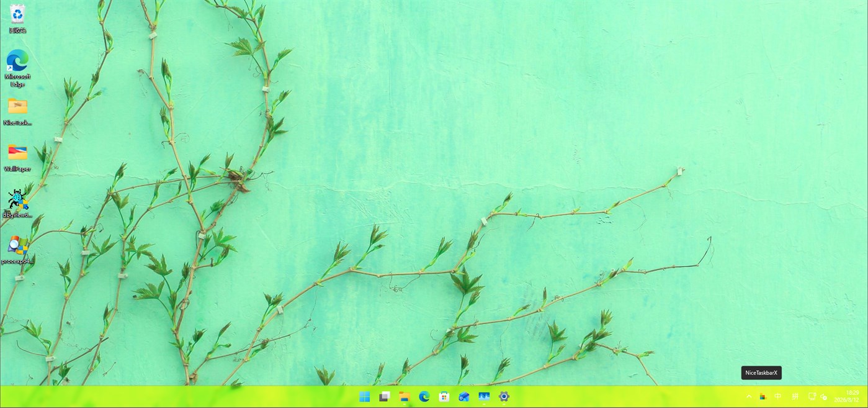
Task: Switch the 拼 IME mode indicator
Action: click(x=795, y=397)
